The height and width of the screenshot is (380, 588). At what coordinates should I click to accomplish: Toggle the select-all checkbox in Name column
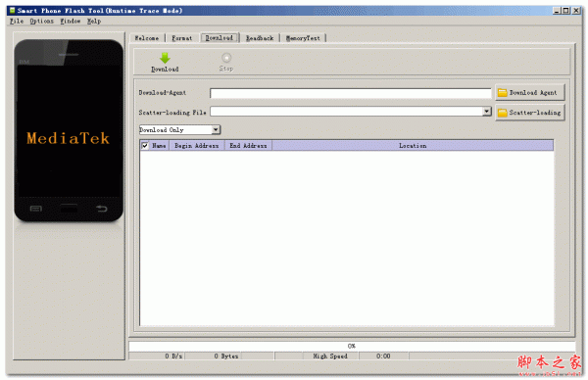click(x=145, y=145)
